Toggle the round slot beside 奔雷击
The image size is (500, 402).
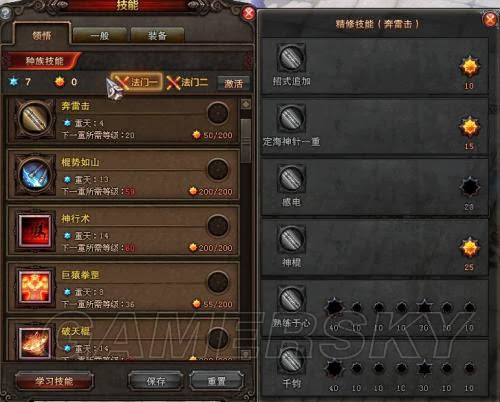point(218,113)
